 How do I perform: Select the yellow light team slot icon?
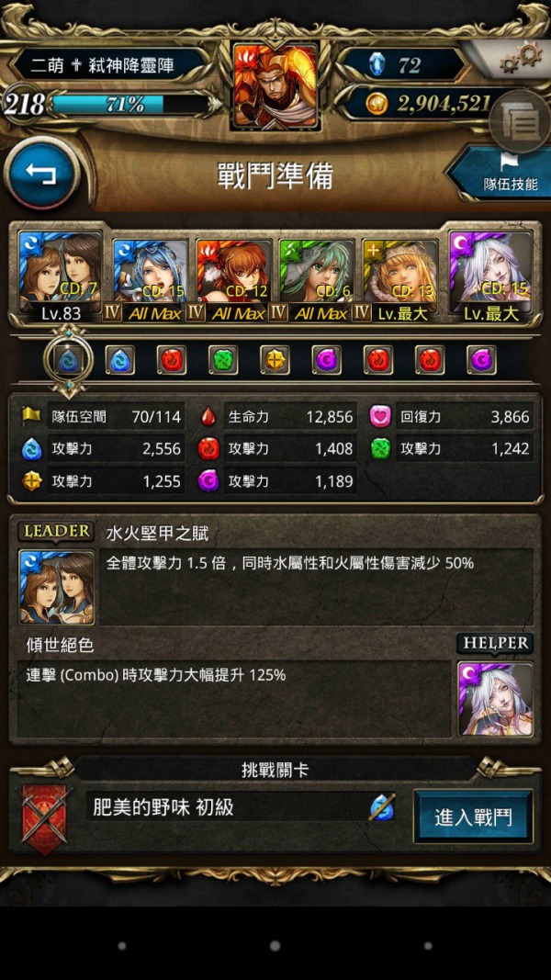275,360
